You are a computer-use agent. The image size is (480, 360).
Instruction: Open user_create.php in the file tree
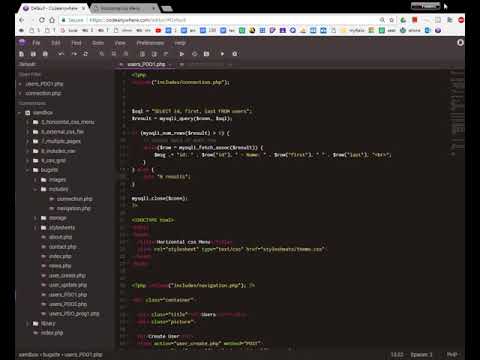(x=67, y=276)
